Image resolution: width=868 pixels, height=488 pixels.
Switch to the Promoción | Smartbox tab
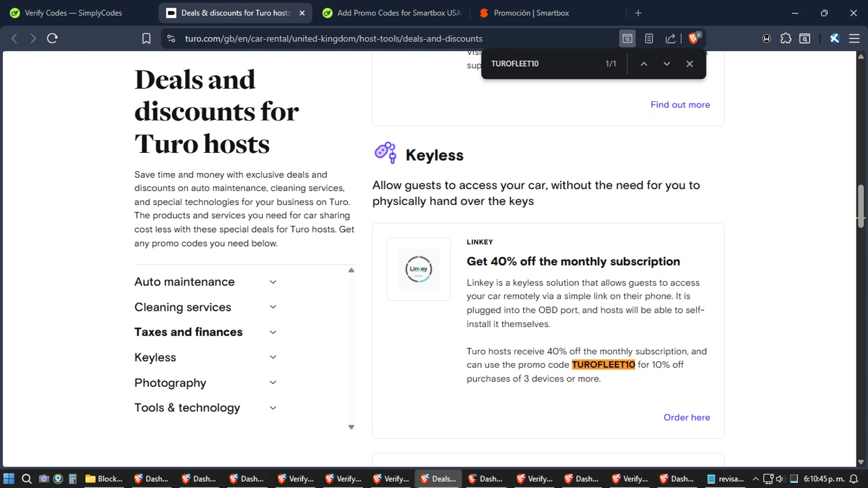[531, 13]
